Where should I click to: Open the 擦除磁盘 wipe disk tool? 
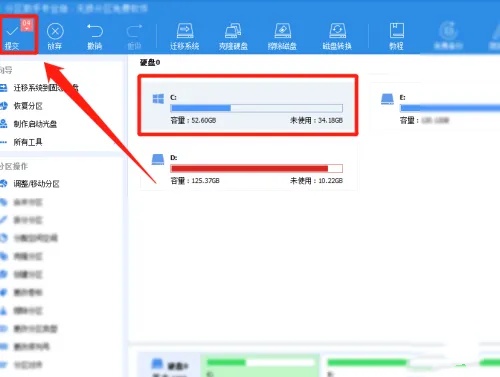click(282, 36)
